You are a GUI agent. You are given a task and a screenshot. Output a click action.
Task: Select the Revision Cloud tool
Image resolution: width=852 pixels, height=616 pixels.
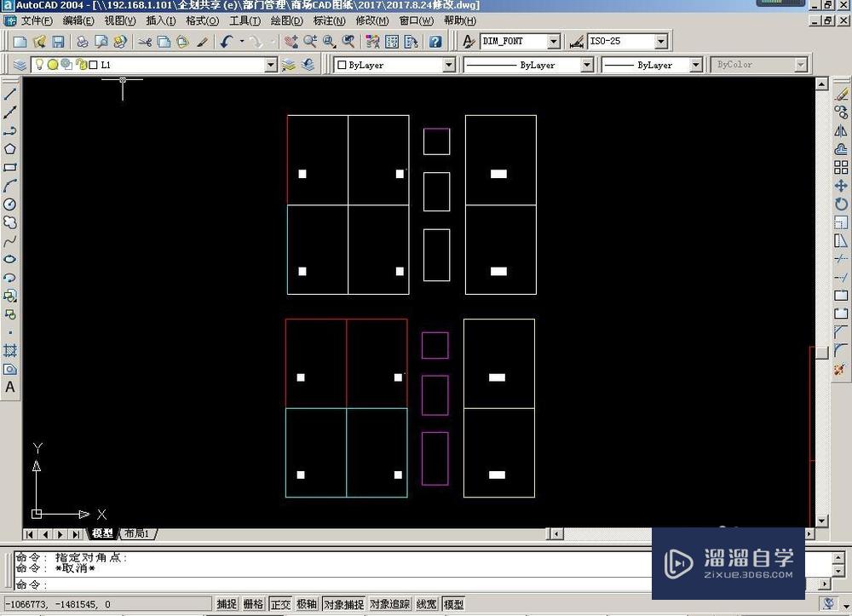click(9, 222)
